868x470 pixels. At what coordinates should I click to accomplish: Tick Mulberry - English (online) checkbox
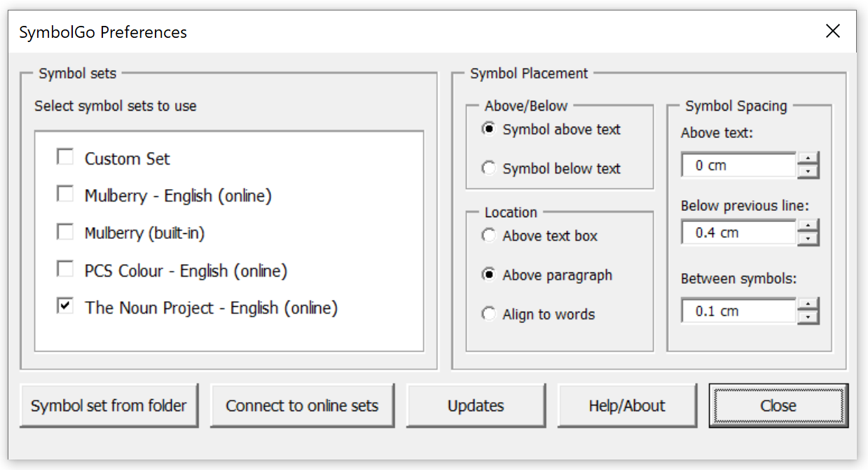point(65,195)
